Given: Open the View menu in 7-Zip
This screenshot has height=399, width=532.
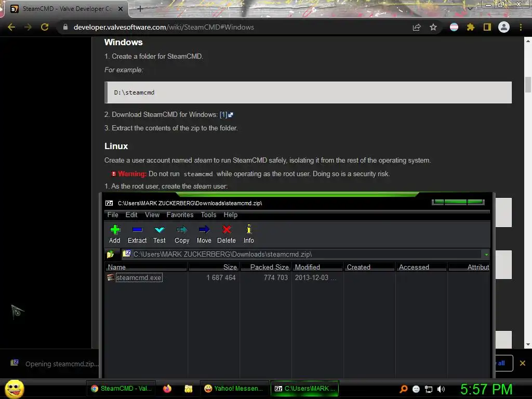Looking at the screenshot, I should [x=152, y=215].
